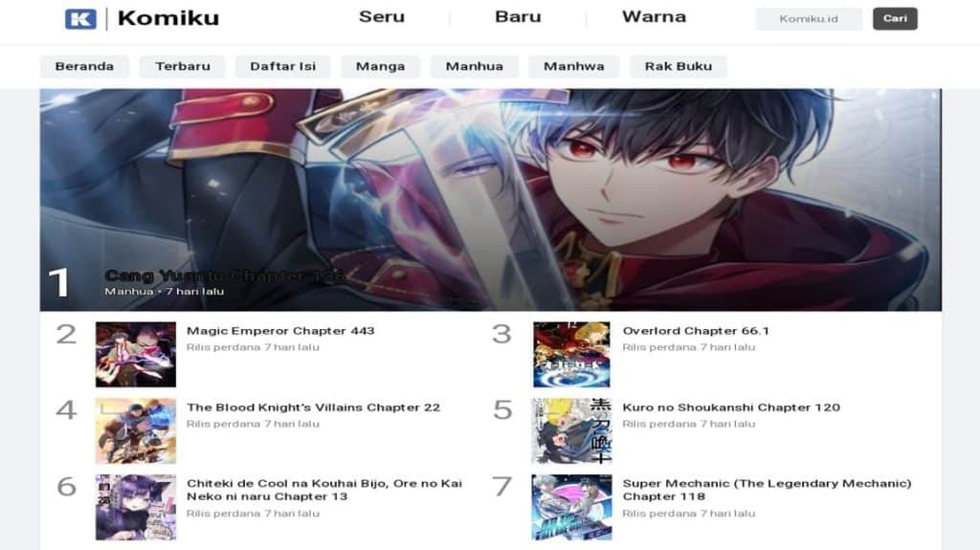The height and width of the screenshot is (550, 980).
Task: Filter by the Manga tab
Action: [x=380, y=66]
